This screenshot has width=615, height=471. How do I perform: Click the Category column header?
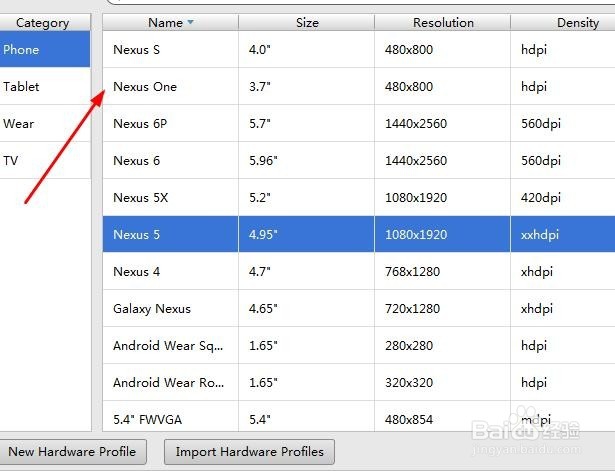pyautogui.click(x=45, y=22)
